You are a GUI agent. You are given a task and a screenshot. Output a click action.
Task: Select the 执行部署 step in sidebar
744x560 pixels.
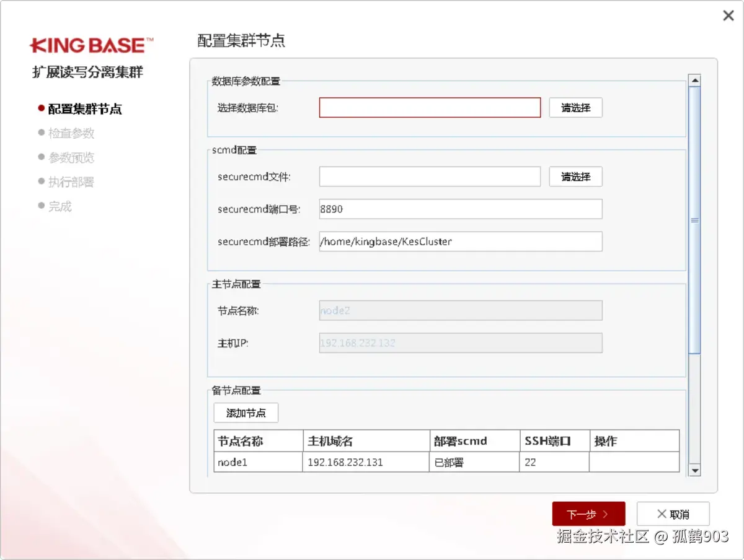(71, 182)
